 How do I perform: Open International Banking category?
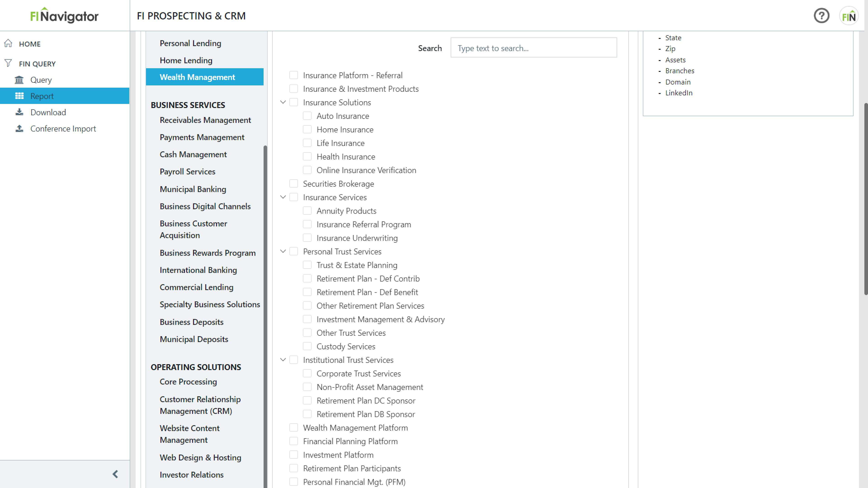(198, 270)
